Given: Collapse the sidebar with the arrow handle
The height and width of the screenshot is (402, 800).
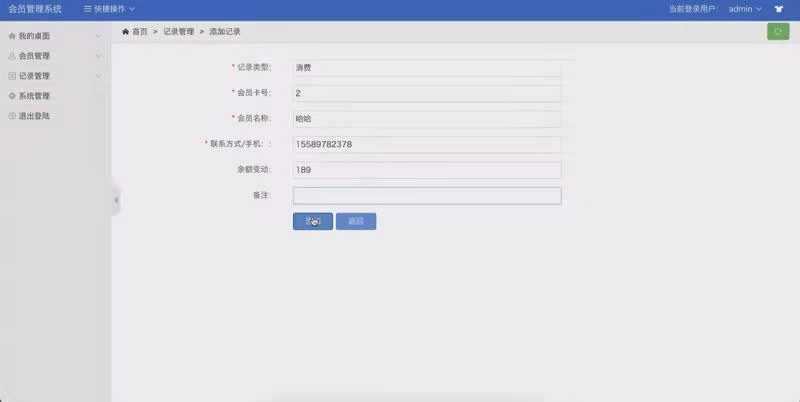Looking at the screenshot, I should [116, 200].
